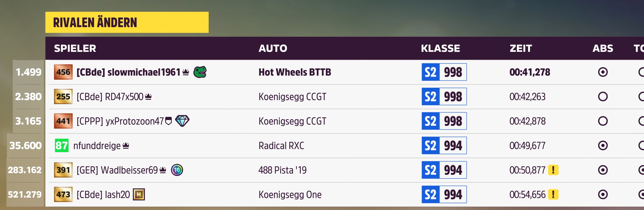This screenshot has height=210, width=644.
Task: Click the crown icon next to nfunddreige
Action: pyautogui.click(x=126, y=145)
